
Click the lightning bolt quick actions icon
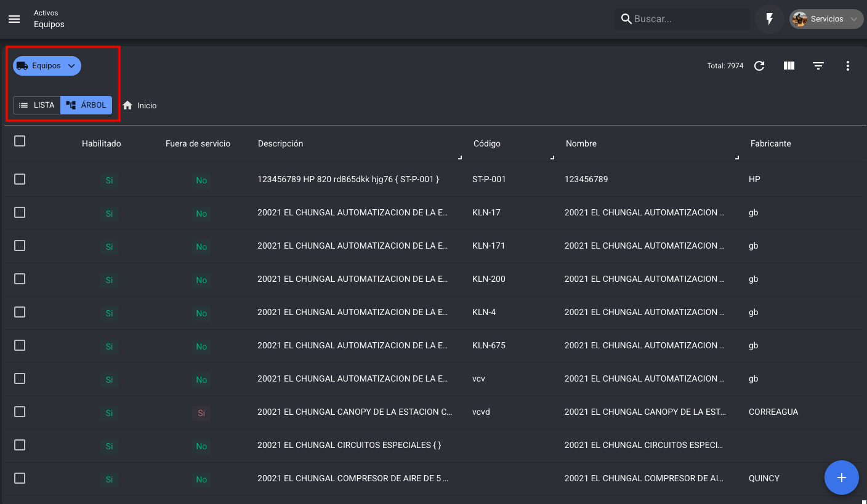[x=769, y=19]
